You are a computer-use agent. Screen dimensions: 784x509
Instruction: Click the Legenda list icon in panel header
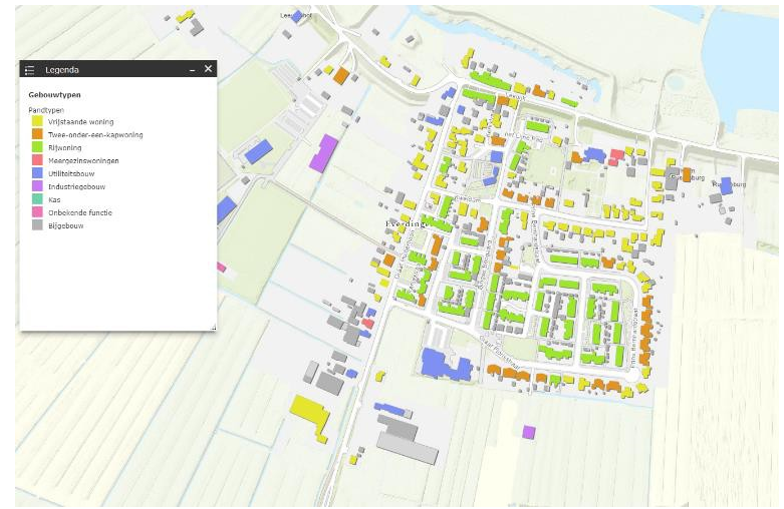[29, 69]
